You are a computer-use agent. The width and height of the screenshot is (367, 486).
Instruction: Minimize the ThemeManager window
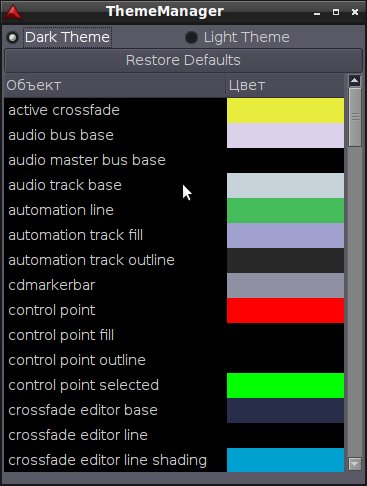tap(317, 13)
